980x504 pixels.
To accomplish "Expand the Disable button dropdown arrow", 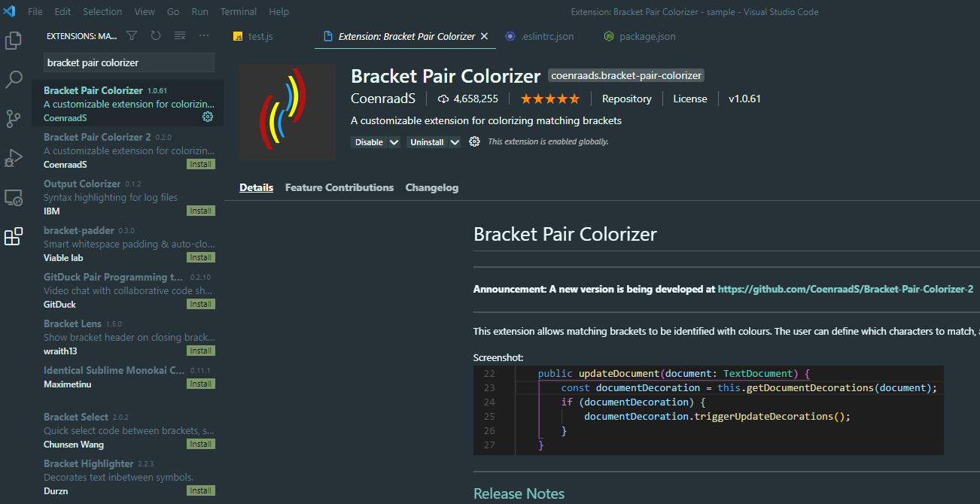I will click(x=394, y=142).
